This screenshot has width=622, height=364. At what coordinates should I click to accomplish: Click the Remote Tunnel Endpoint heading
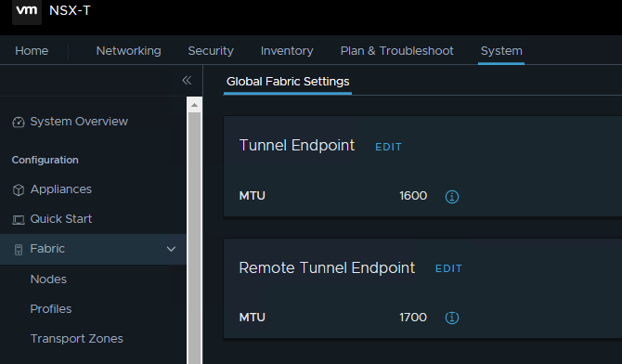pyautogui.click(x=327, y=268)
